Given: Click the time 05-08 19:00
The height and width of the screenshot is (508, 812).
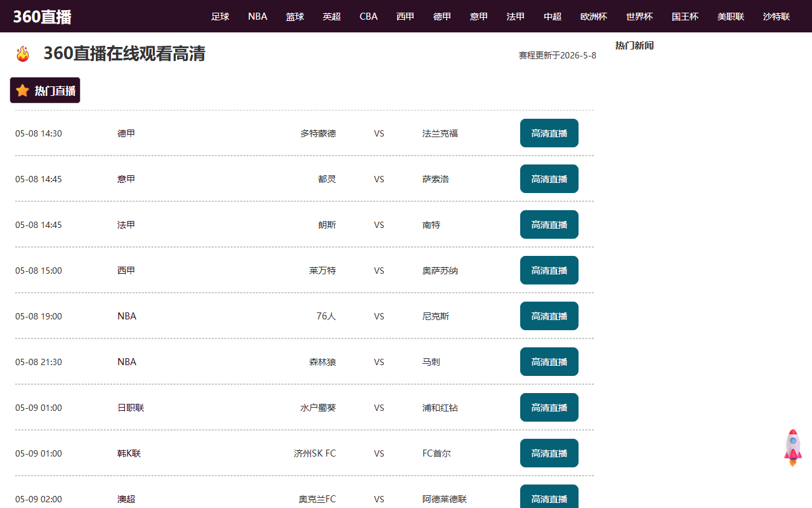Looking at the screenshot, I should [x=39, y=316].
